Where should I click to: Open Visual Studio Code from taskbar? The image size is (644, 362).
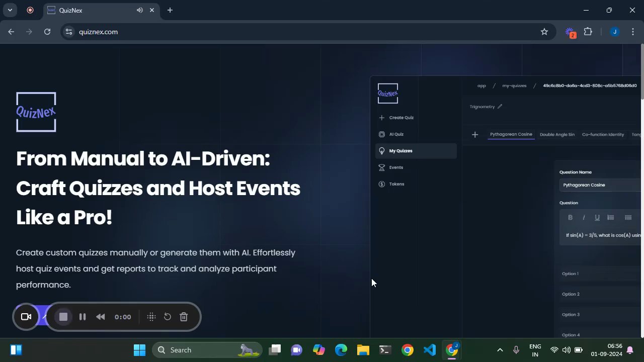430,350
